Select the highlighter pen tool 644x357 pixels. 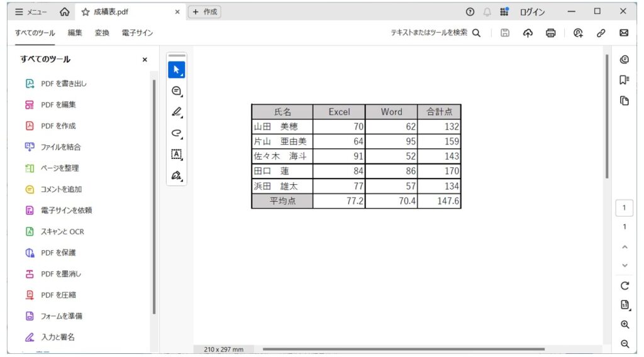click(177, 112)
